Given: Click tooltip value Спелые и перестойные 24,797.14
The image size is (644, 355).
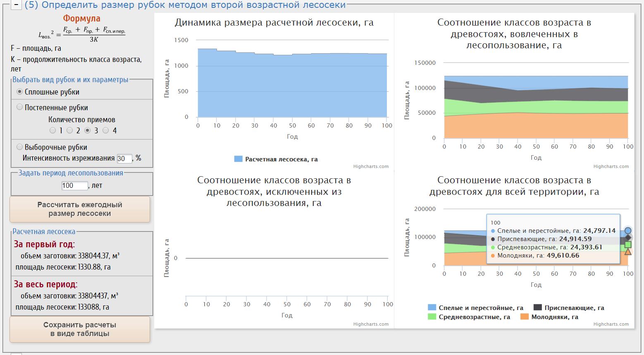Looking at the screenshot, I should [599, 231].
